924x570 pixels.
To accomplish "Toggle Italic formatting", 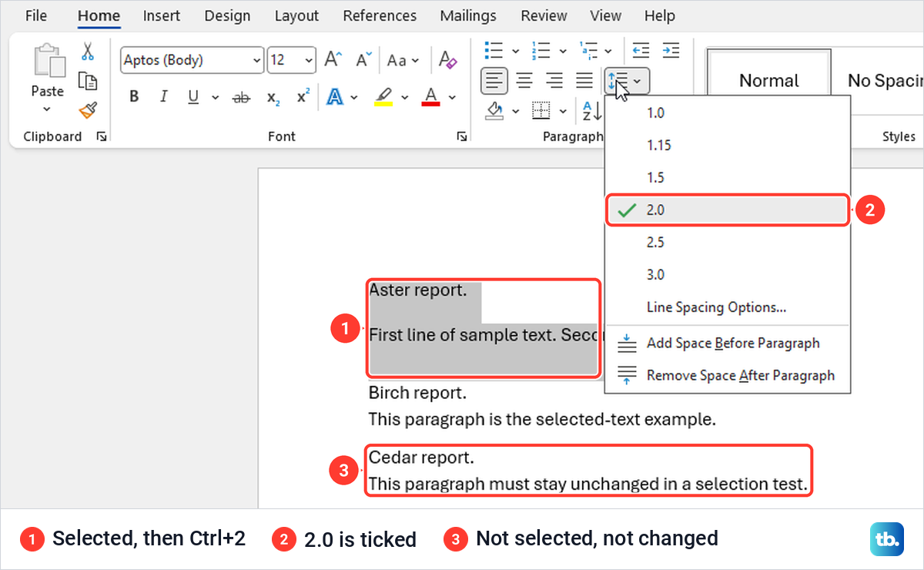I will point(163,97).
